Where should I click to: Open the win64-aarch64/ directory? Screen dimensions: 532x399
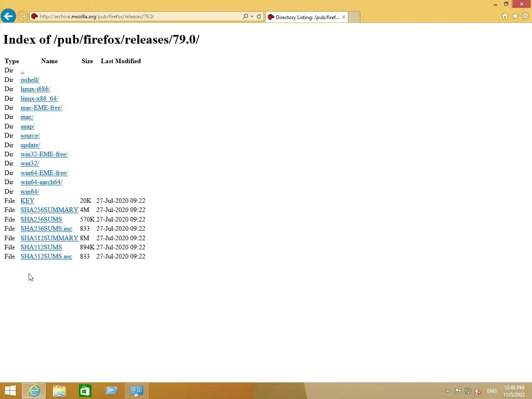pos(42,182)
